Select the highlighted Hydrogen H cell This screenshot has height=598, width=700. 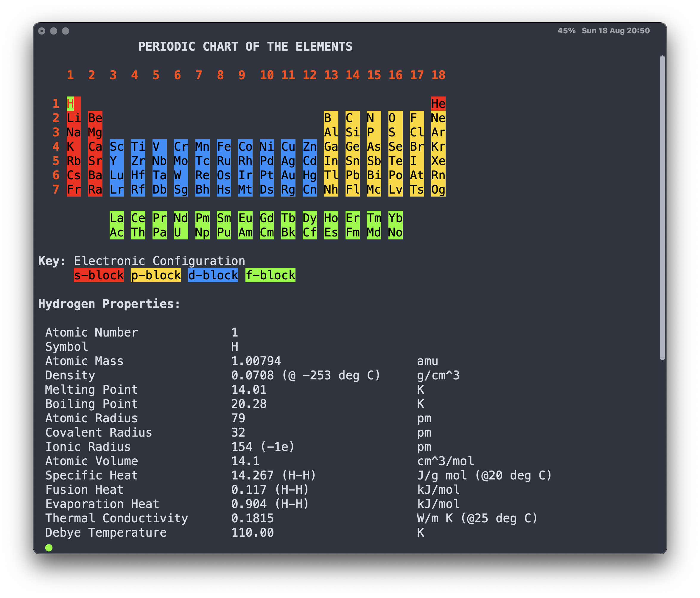click(x=70, y=104)
